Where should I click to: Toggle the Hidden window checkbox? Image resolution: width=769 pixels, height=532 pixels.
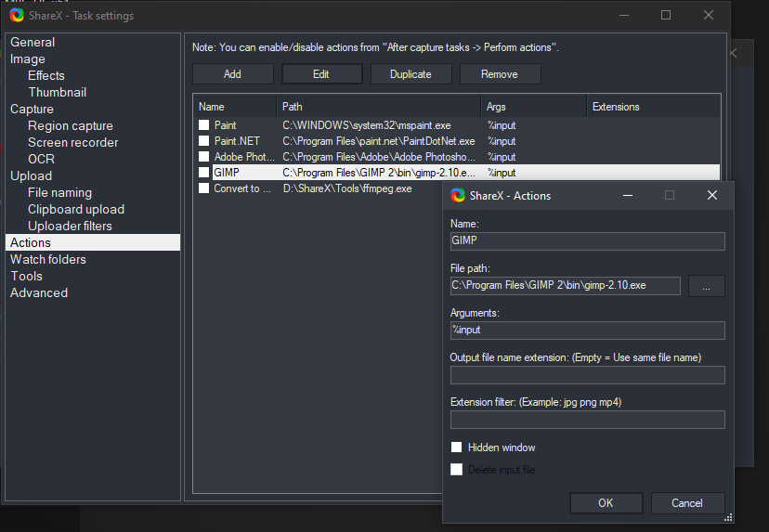pyautogui.click(x=457, y=448)
